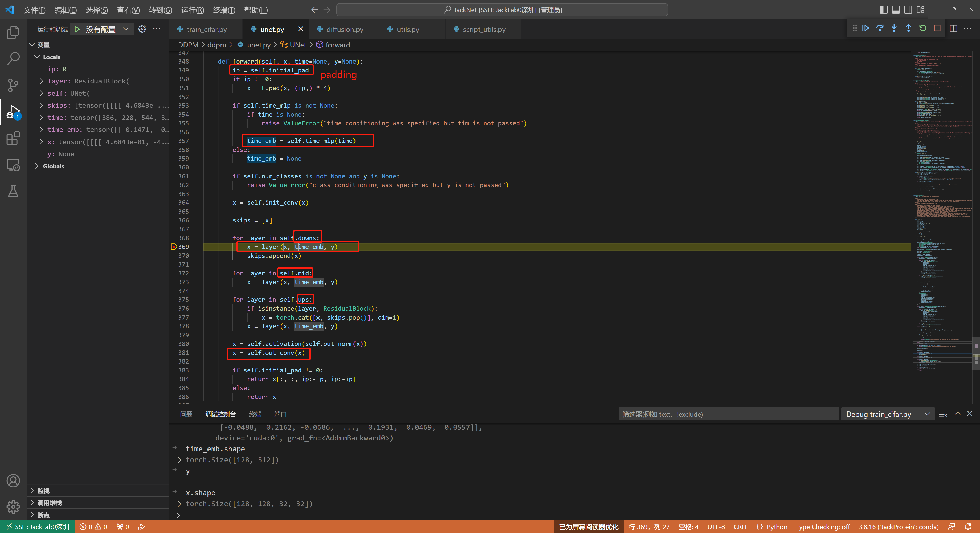The image size is (980, 533).
Task: Expand the time_emb tensor variable
Action: (41, 130)
